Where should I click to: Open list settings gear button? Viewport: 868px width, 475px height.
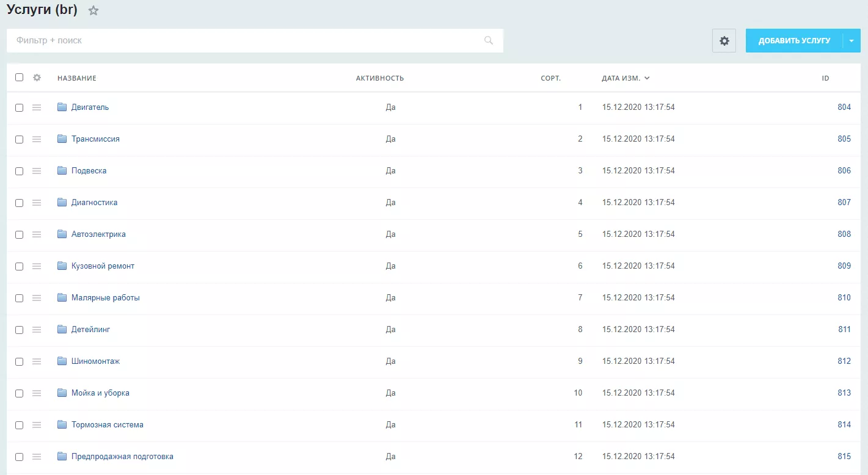pyautogui.click(x=724, y=41)
